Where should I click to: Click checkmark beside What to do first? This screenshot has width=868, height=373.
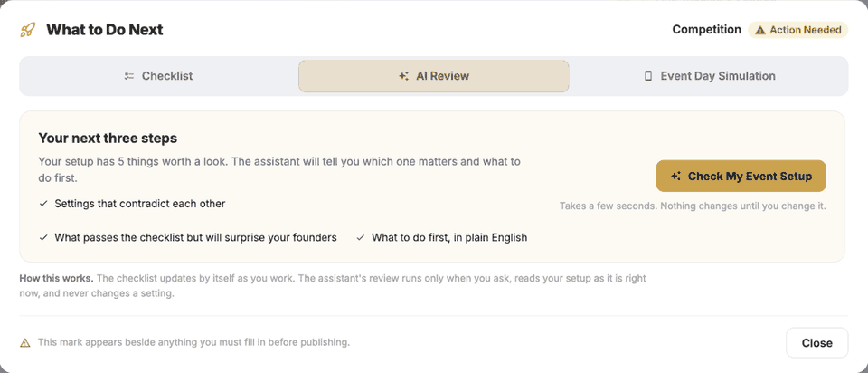361,238
